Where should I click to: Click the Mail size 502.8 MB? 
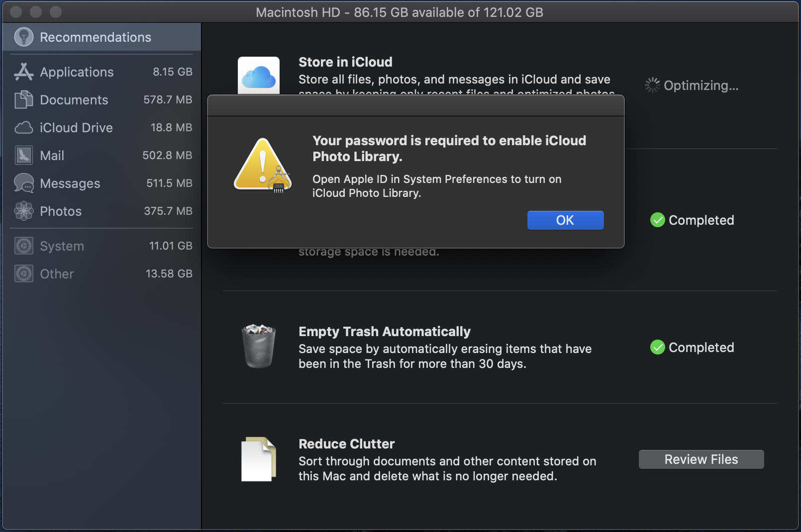167,156
